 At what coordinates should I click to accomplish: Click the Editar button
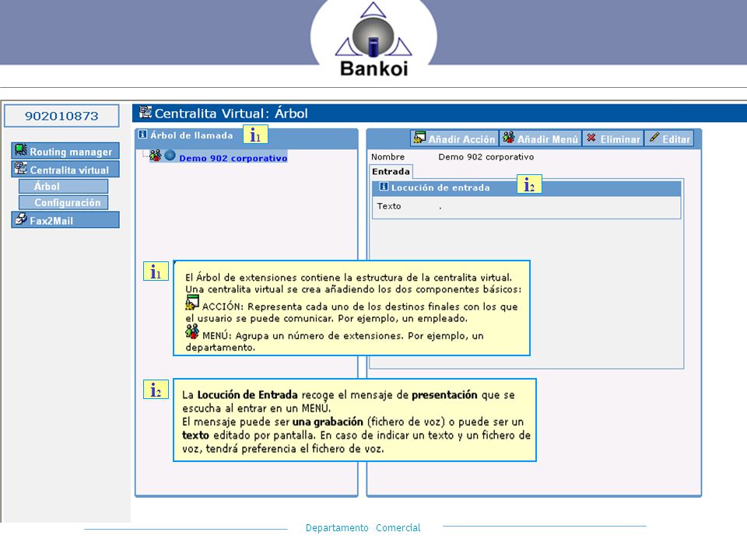click(669, 138)
